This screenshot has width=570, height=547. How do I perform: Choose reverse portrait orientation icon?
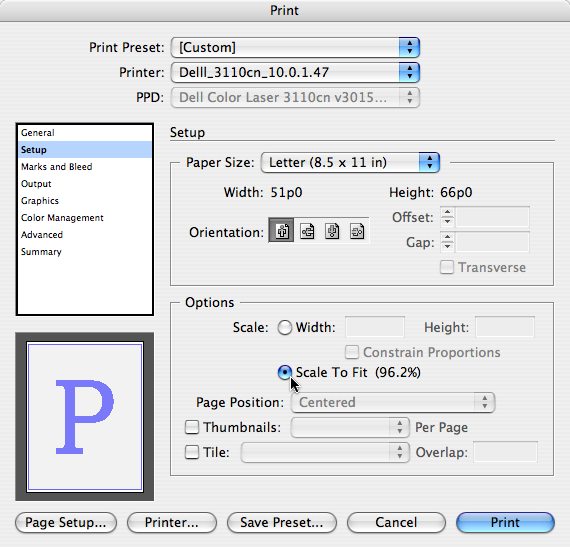pos(332,231)
